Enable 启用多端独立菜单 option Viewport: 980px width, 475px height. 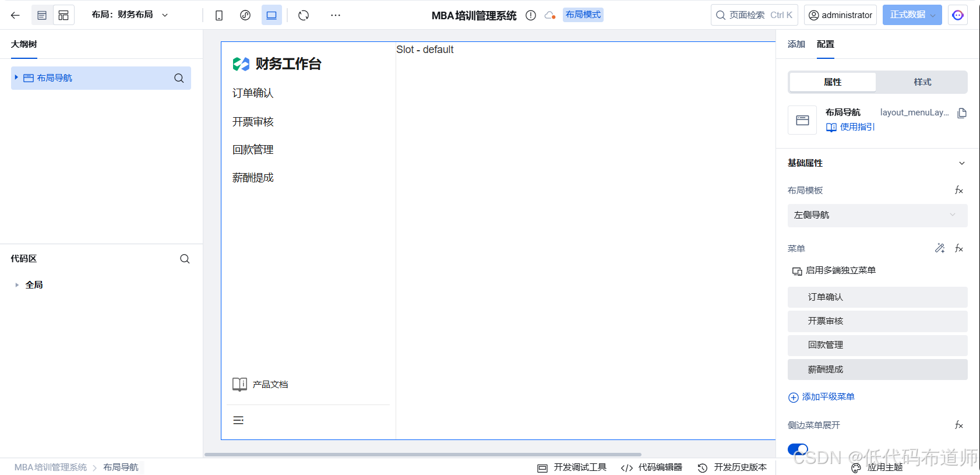click(834, 271)
